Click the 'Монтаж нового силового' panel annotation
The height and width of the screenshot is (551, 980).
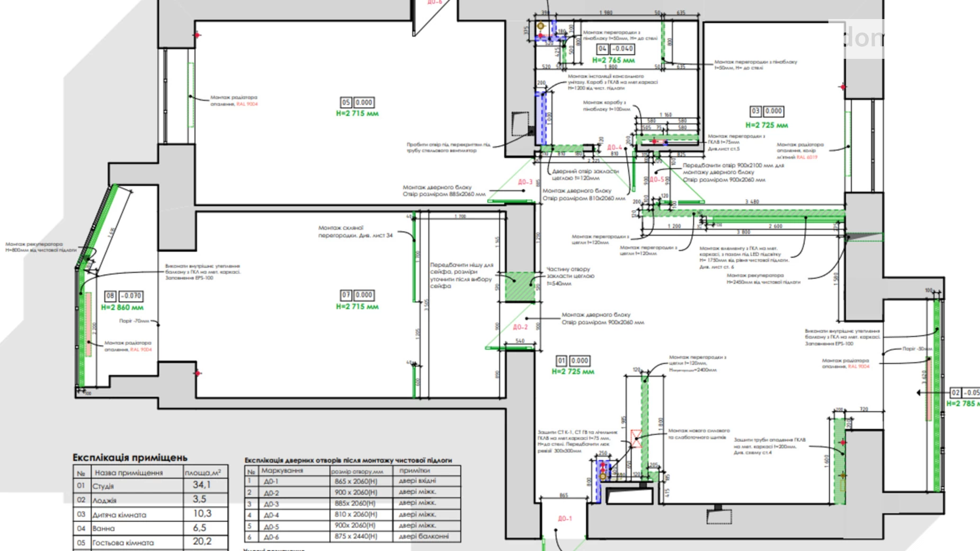tap(699, 434)
